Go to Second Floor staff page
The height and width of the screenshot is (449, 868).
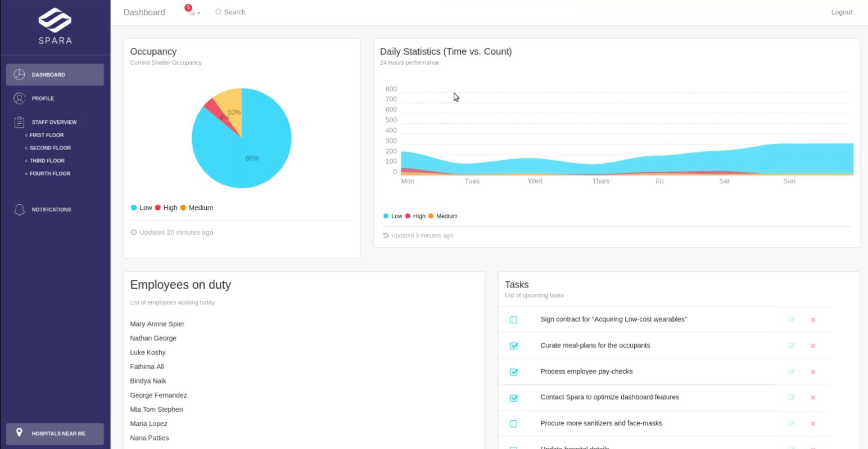[x=49, y=148]
